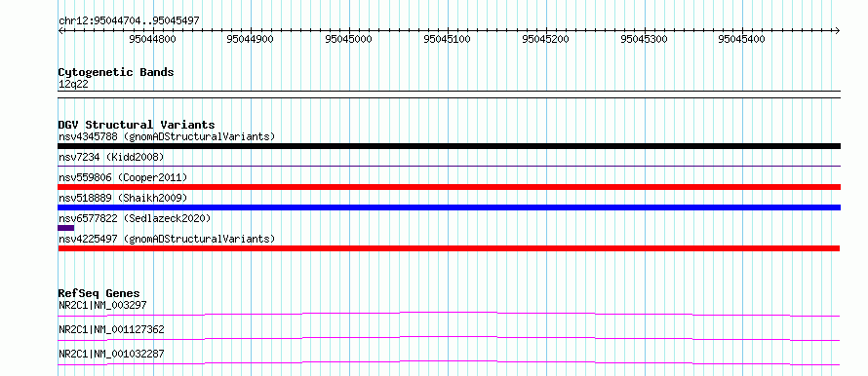Click the black nsv4345788 variant bar
This screenshot has height=376, width=868.
[x=449, y=146]
